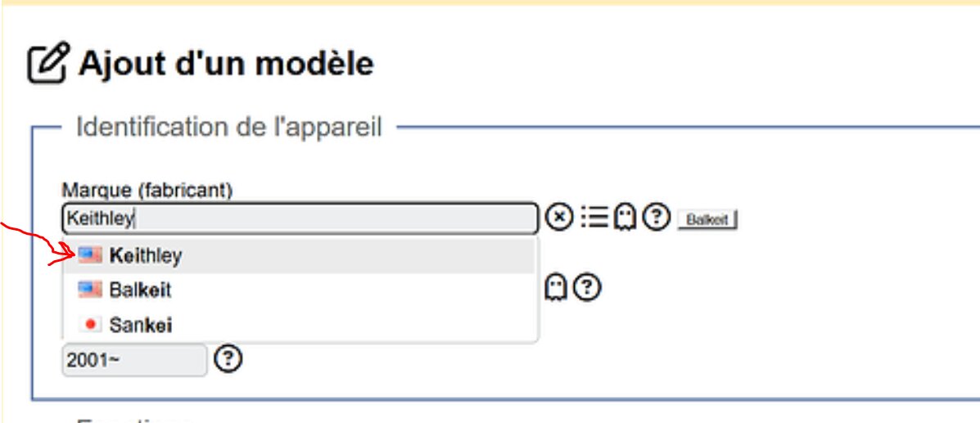Screen dimensions: 980x423
Task: Click the ghost icon in the Marque row
Action: pyautogui.click(x=625, y=217)
